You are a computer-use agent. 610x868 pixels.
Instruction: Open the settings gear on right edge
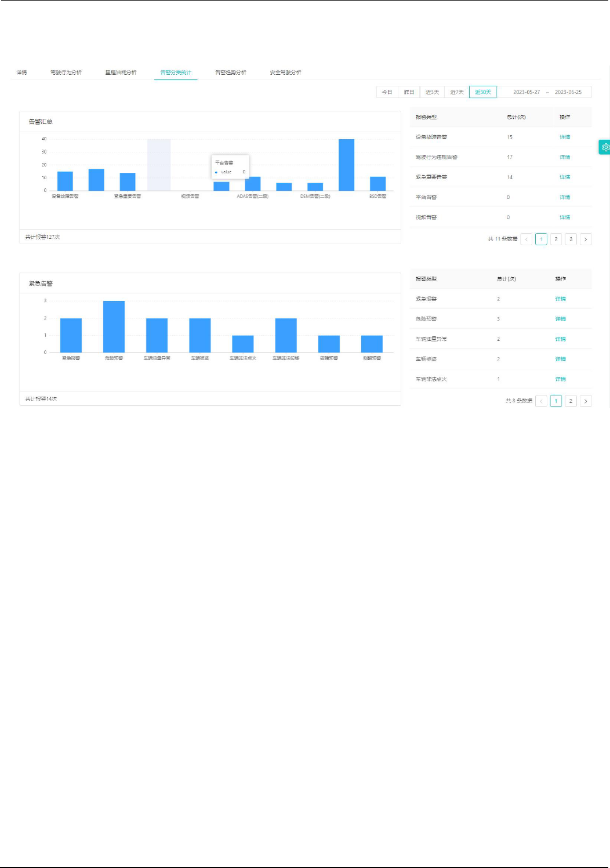(605, 147)
